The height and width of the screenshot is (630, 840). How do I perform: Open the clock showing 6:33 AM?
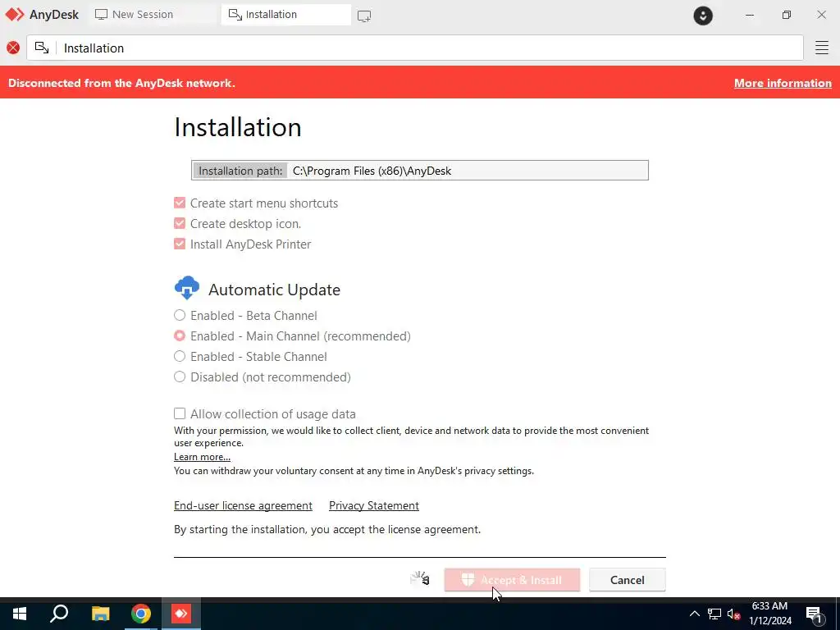pyautogui.click(x=769, y=614)
